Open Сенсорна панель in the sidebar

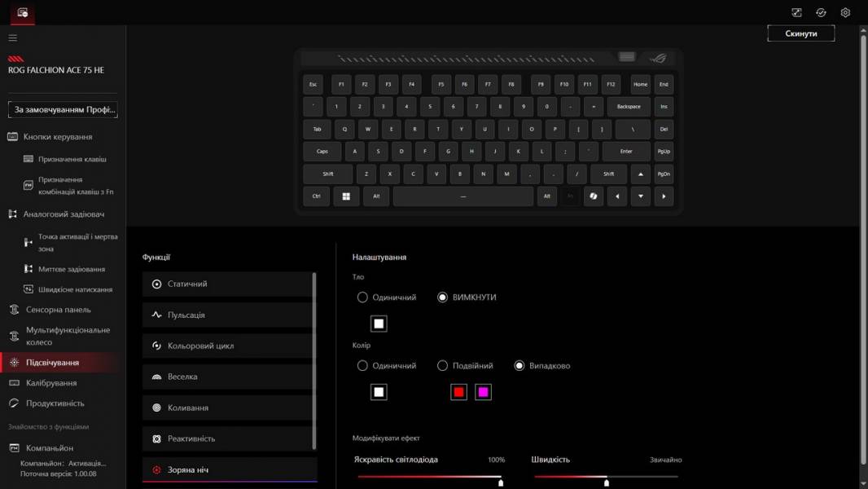point(58,310)
